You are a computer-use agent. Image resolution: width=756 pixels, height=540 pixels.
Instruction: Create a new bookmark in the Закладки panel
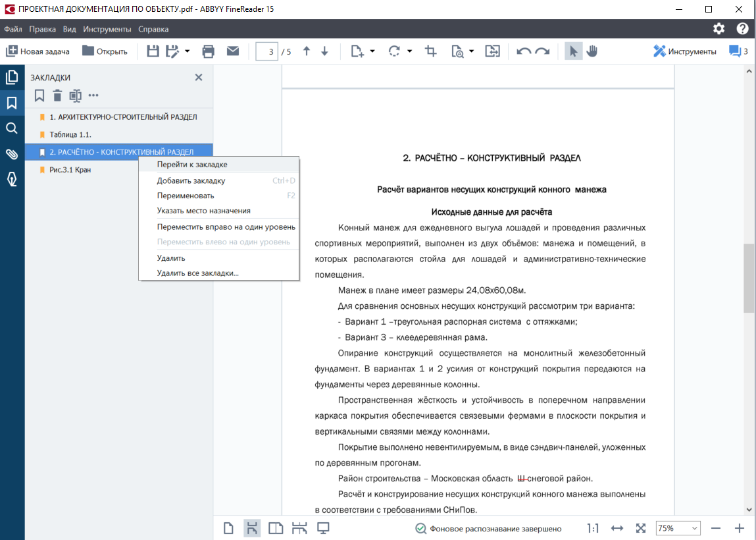tap(38, 95)
